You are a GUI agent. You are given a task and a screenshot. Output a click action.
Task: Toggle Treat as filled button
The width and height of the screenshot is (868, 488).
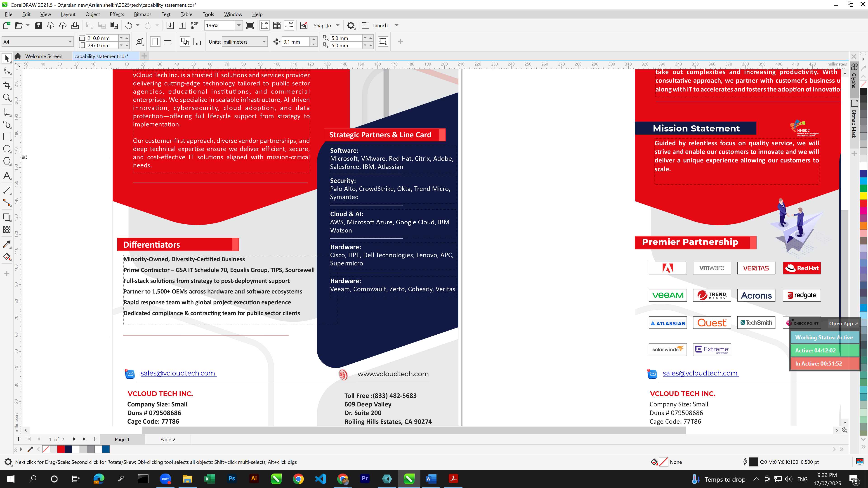(383, 41)
